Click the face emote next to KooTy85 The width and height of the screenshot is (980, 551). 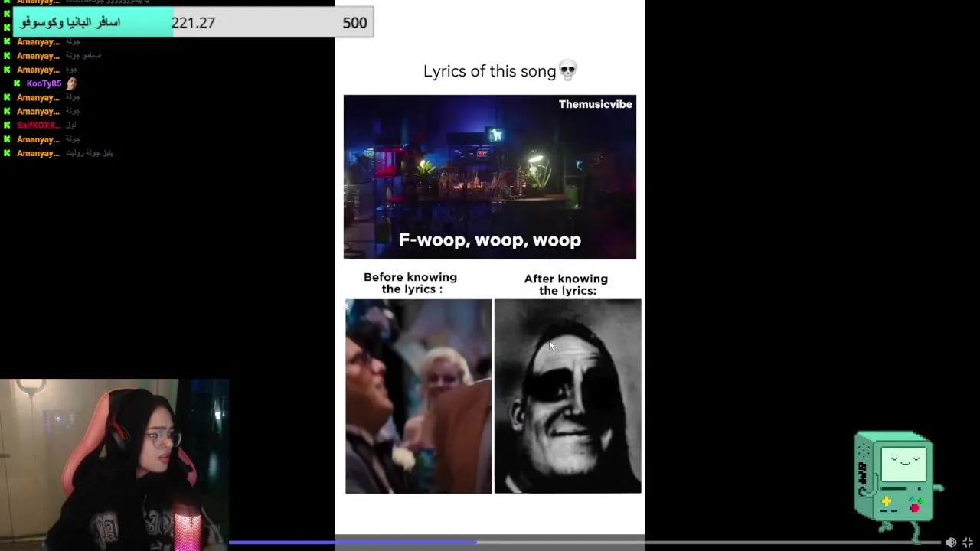coord(71,83)
